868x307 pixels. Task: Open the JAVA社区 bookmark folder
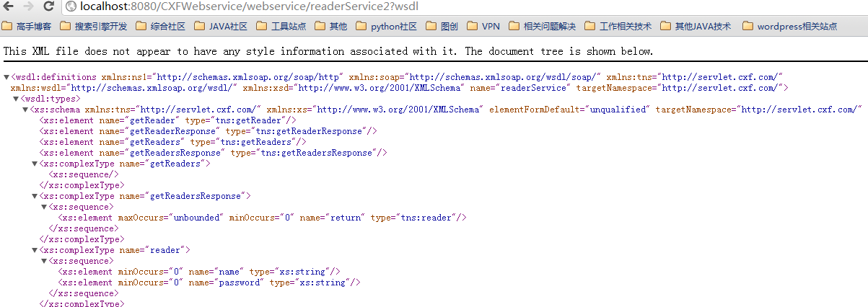[x=222, y=27]
